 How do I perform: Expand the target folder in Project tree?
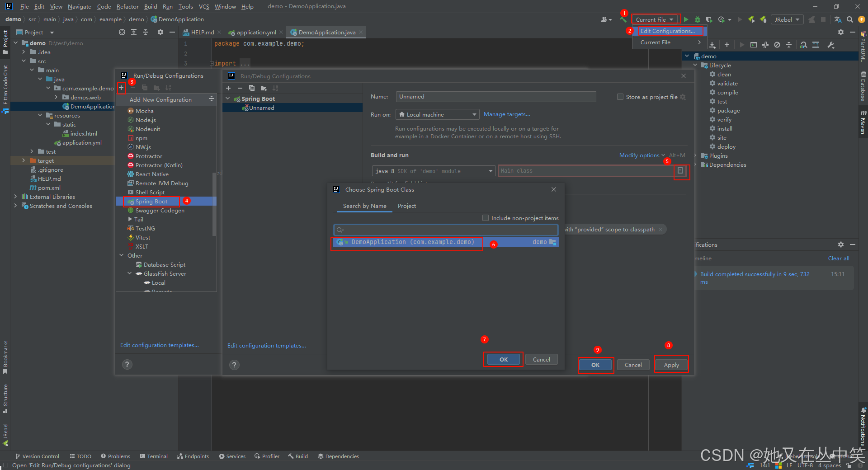(x=24, y=160)
